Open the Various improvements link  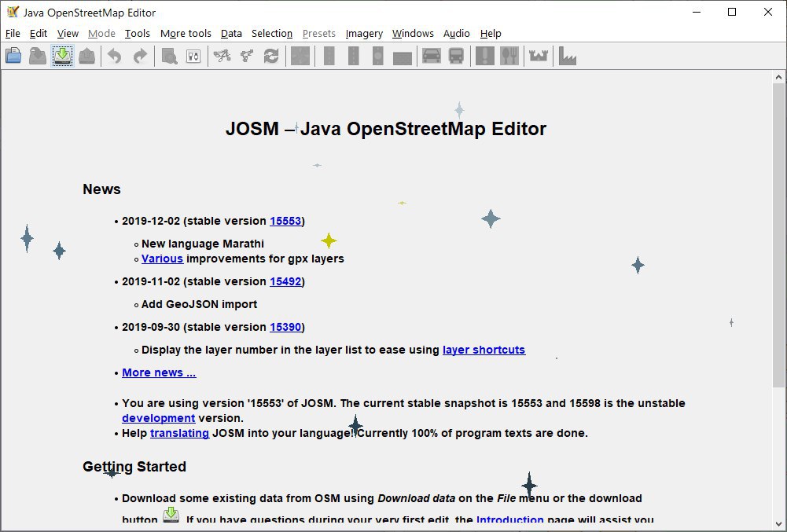click(x=162, y=259)
